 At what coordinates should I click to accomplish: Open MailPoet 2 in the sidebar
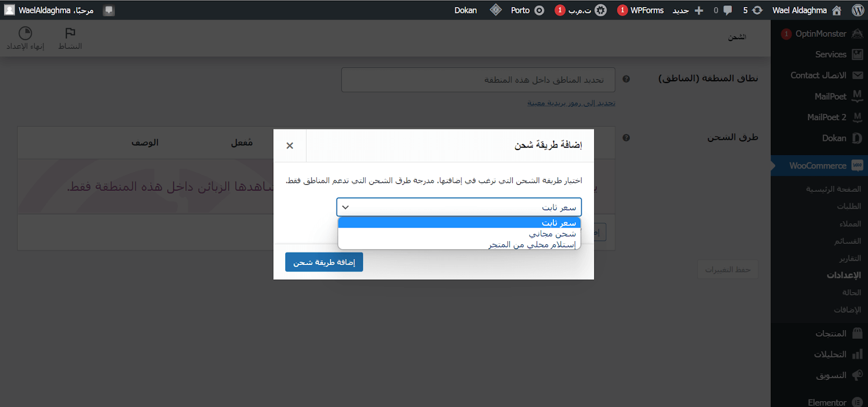click(x=826, y=117)
